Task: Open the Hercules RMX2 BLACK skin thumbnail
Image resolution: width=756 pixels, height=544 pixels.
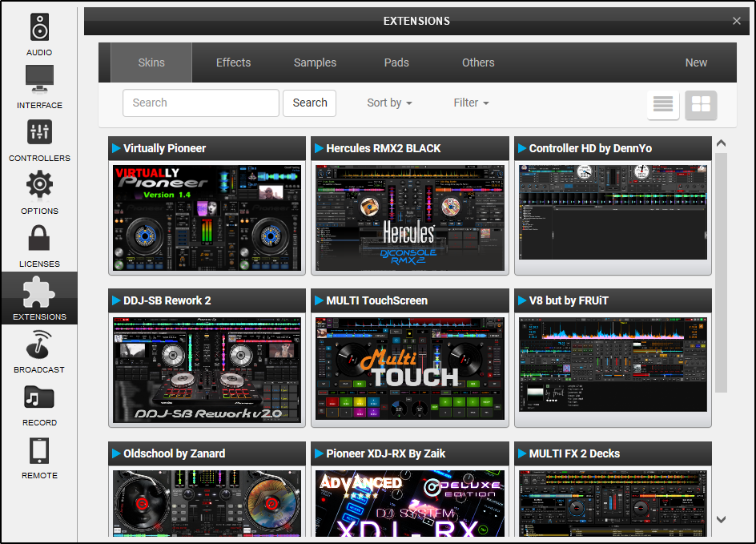Action: [x=410, y=218]
